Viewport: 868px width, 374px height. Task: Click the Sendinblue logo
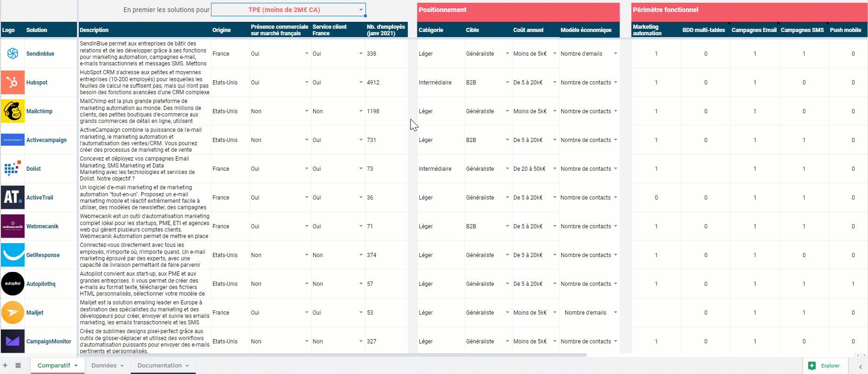click(x=13, y=54)
